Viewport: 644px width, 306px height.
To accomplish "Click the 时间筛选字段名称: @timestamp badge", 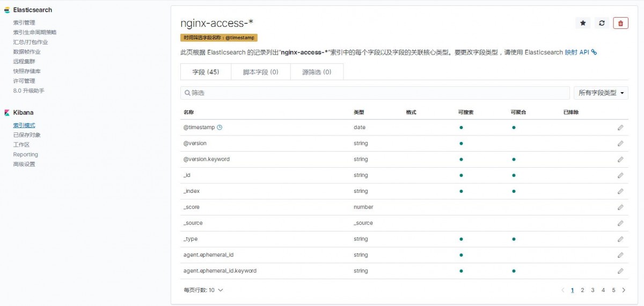I will pos(219,38).
